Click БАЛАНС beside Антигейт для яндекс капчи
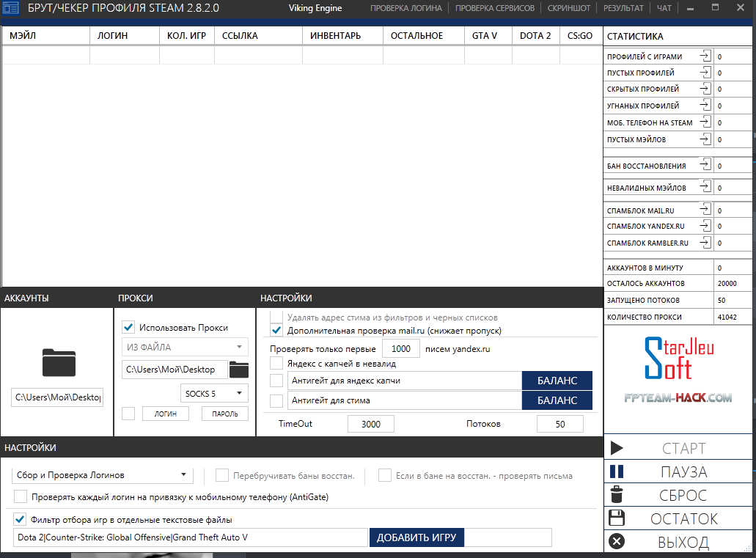 click(x=557, y=381)
